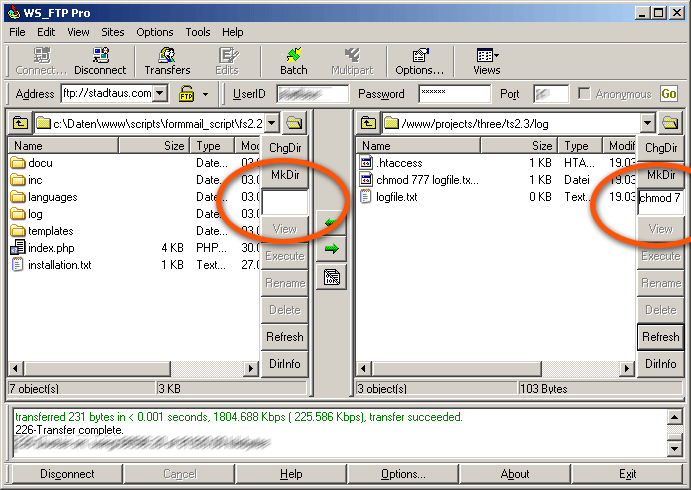Select the chmod 777 logfile.tx... row
The image size is (691, 490).
[496, 180]
